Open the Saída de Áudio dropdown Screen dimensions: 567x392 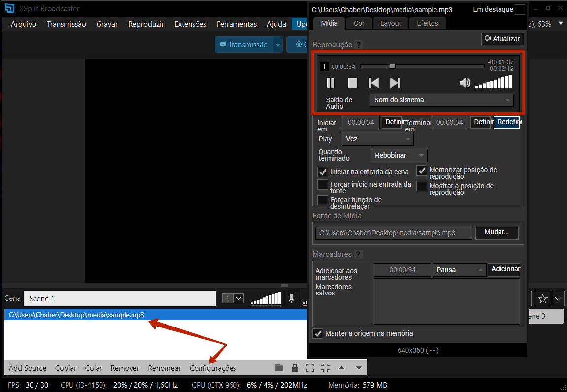pyautogui.click(x=441, y=100)
